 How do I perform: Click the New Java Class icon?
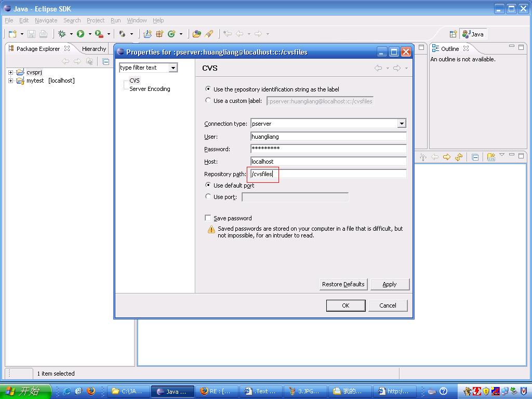[171, 34]
